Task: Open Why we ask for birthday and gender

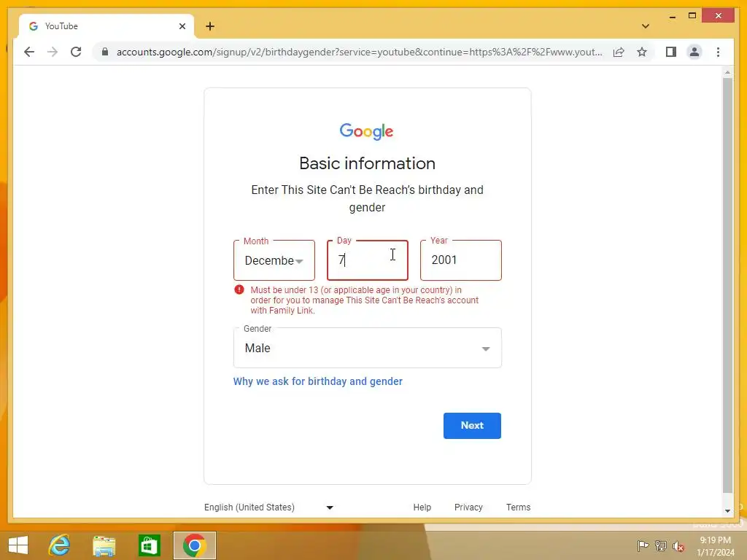Action: [318, 381]
